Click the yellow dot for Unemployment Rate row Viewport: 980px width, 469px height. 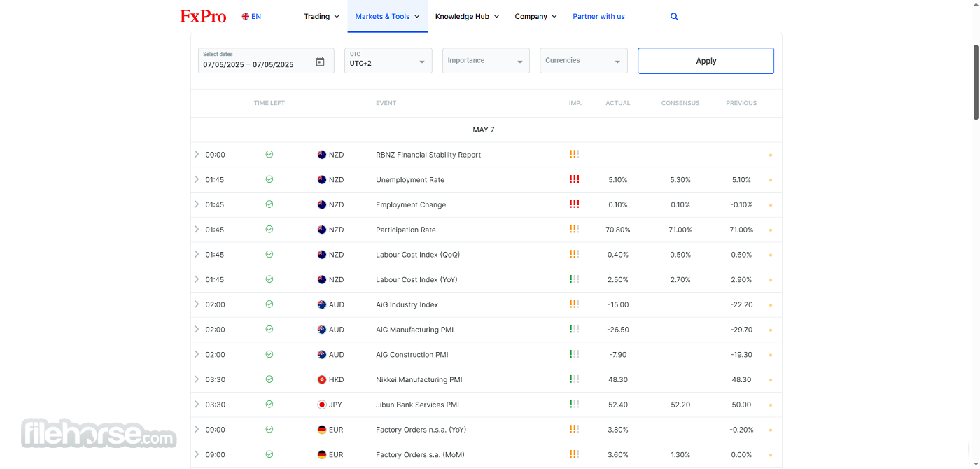771,180
